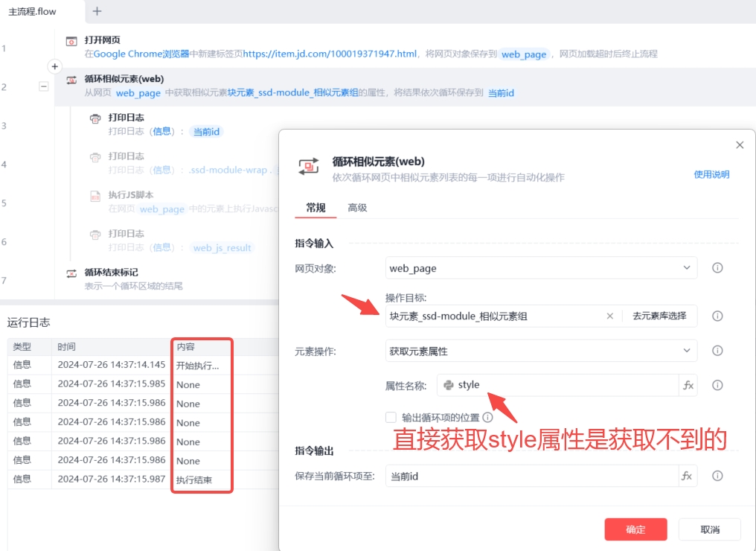This screenshot has width=756, height=551.
Task: Click the 时间 column header in log
Action: point(66,346)
